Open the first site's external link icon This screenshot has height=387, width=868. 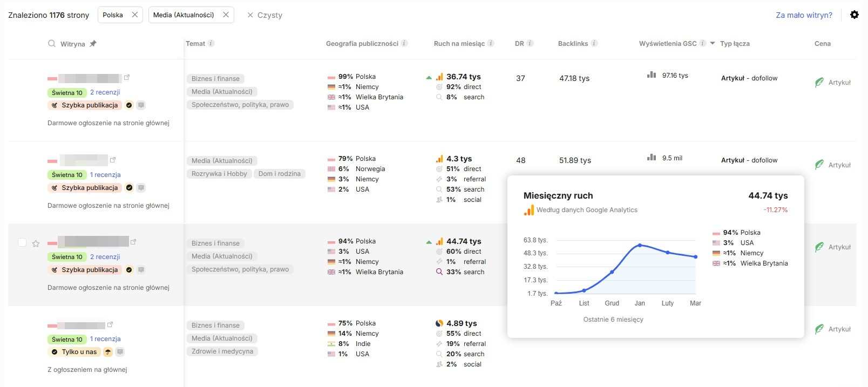tap(127, 78)
